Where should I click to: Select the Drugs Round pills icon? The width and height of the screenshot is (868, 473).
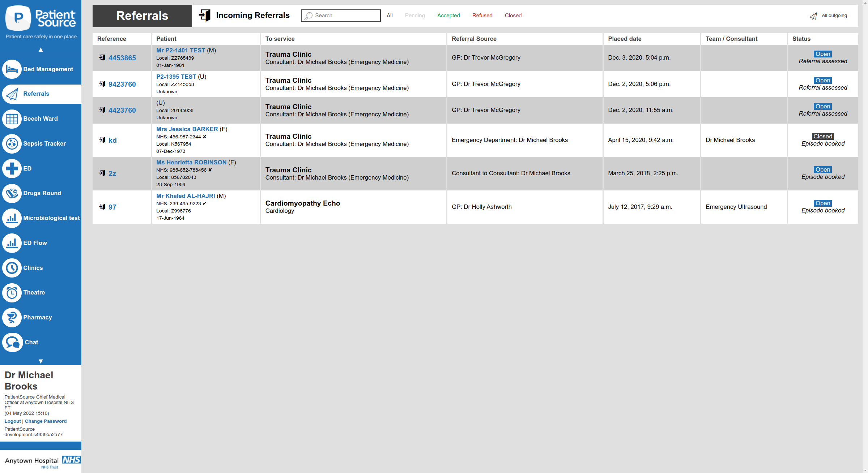12,193
